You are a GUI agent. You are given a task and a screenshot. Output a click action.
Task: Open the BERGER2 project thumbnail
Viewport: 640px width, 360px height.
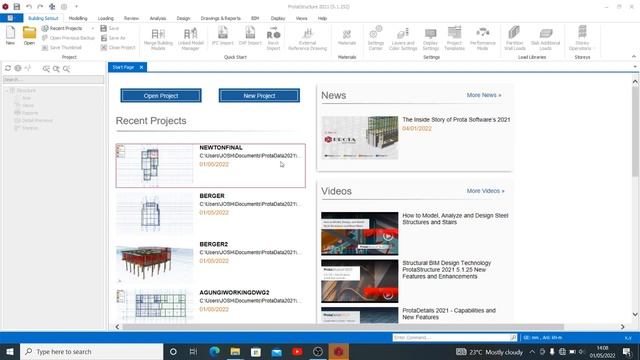coord(155,262)
